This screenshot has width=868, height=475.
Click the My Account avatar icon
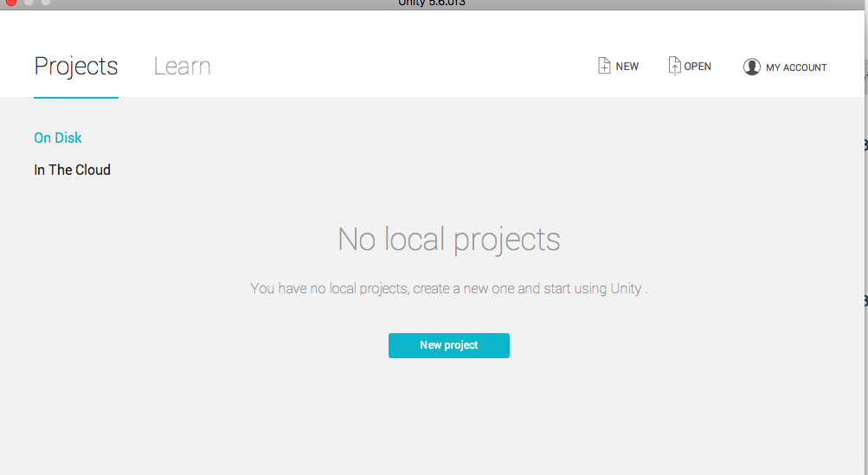tap(752, 67)
